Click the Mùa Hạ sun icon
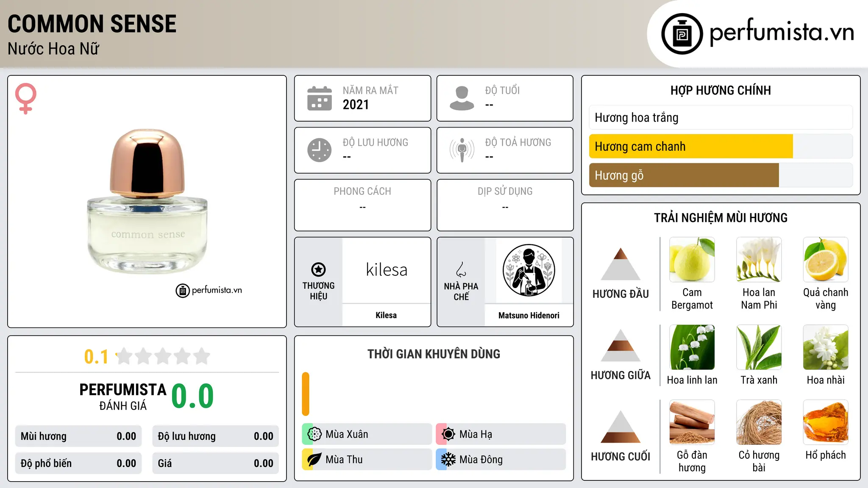This screenshot has height=488, width=868. pos(448,434)
